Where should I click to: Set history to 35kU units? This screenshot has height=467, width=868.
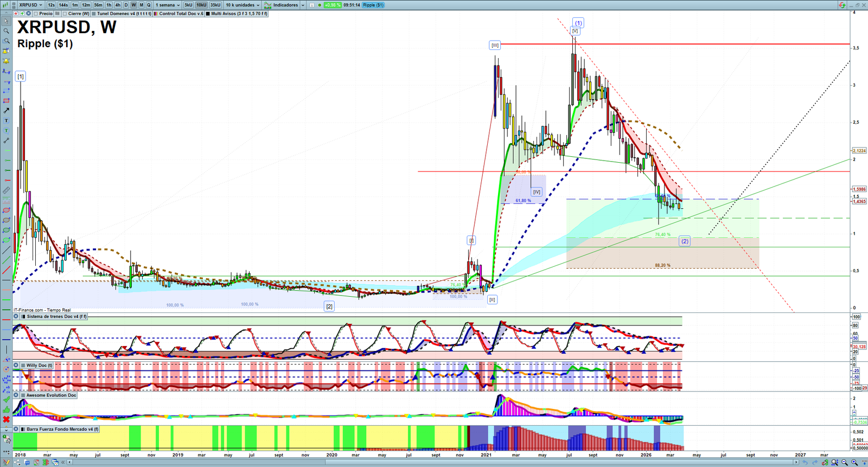coord(215,5)
